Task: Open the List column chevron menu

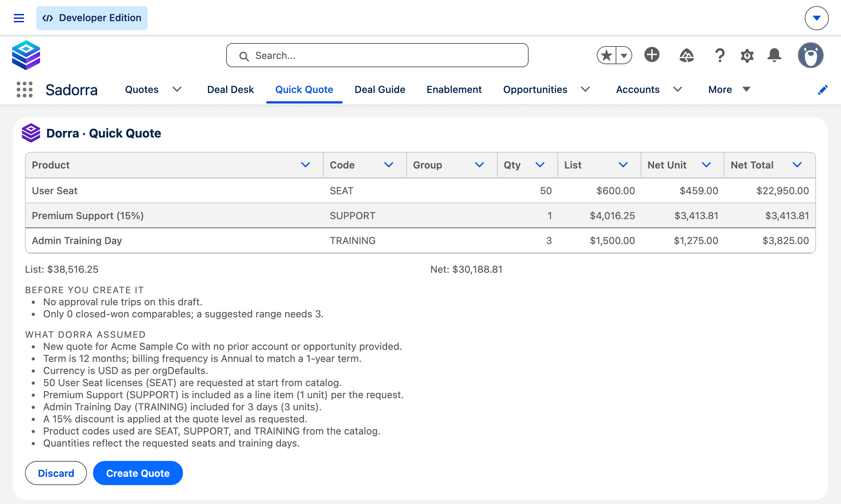Action: [x=623, y=165]
